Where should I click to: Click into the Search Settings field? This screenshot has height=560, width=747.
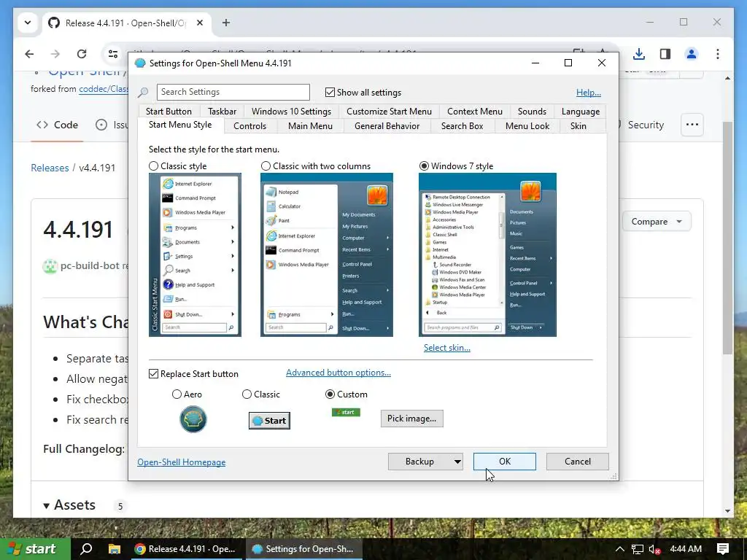[233, 92]
